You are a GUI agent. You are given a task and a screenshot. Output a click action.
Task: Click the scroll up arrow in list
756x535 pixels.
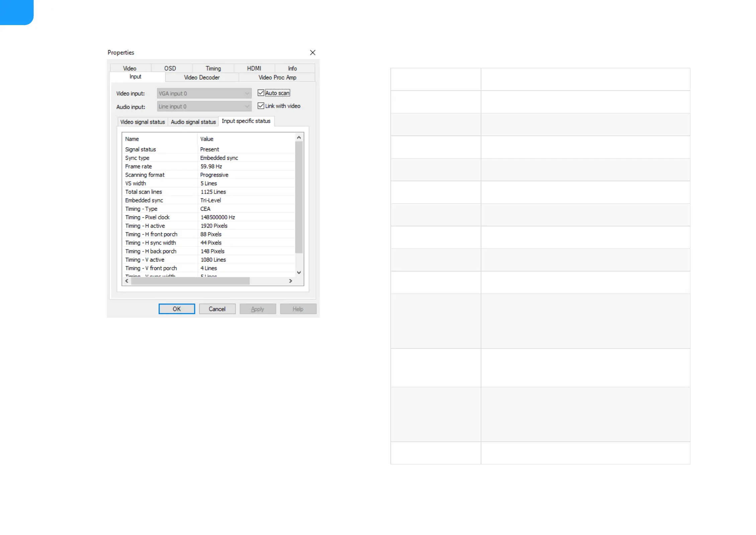point(299,138)
